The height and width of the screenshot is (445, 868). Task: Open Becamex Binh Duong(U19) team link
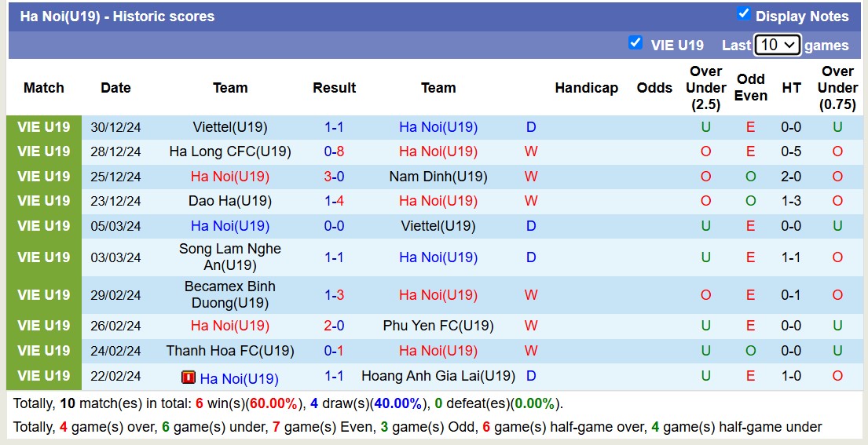(x=230, y=294)
